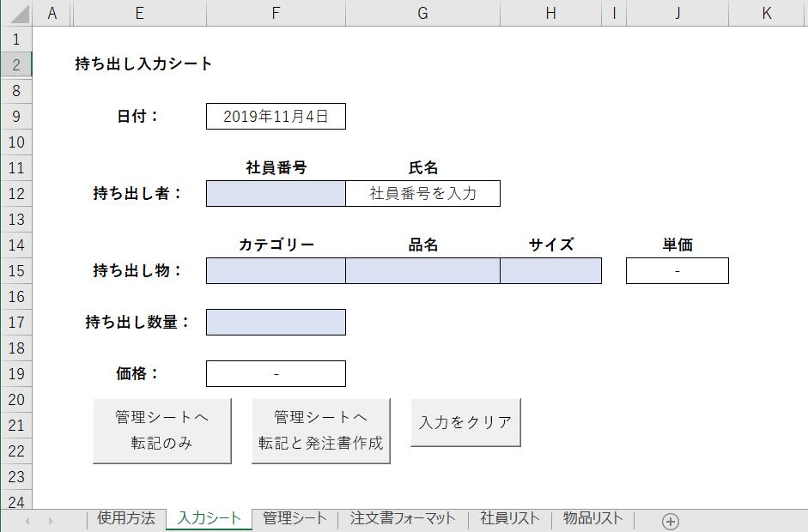Select row 2 header
The height and width of the screenshot is (532, 808).
[x=16, y=65]
